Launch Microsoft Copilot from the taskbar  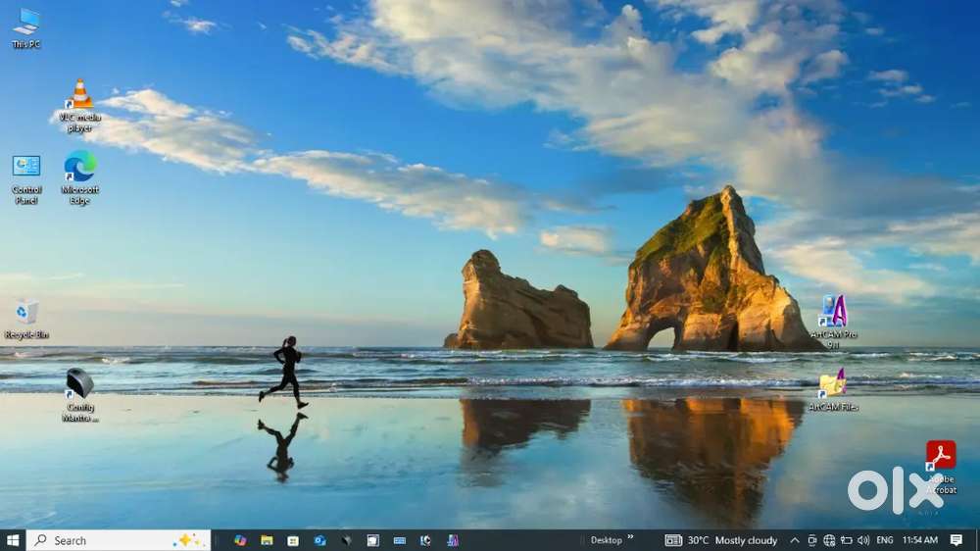[240, 540]
